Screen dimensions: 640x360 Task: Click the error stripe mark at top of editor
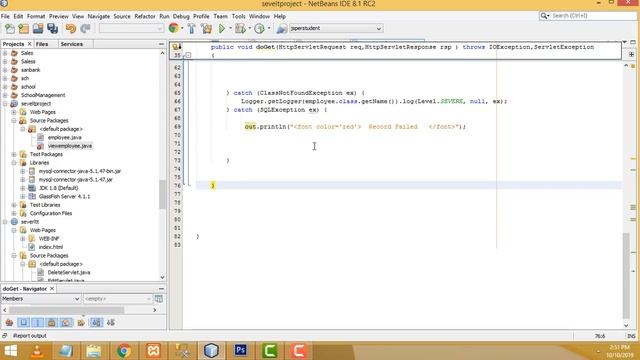point(633,66)
